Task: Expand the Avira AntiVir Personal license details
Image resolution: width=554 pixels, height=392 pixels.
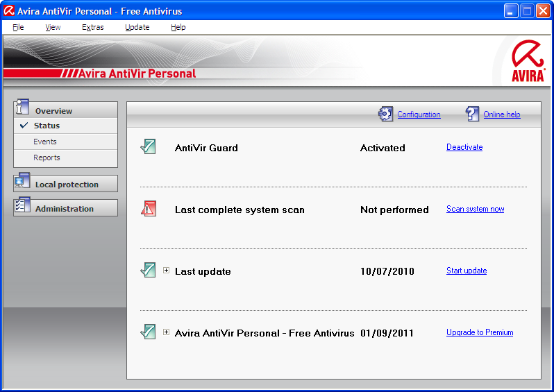Action: click(166, 332)
